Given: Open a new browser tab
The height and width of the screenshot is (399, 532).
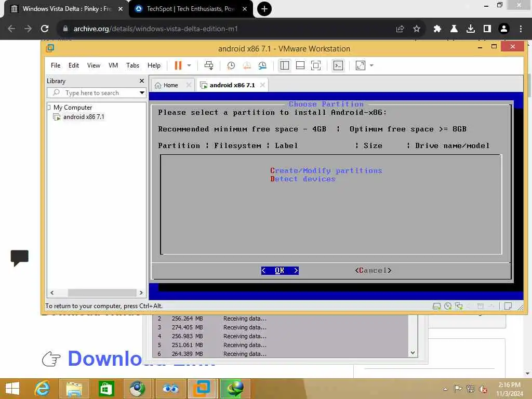Looking at the screenshot, I should click(x=264, y=9).
